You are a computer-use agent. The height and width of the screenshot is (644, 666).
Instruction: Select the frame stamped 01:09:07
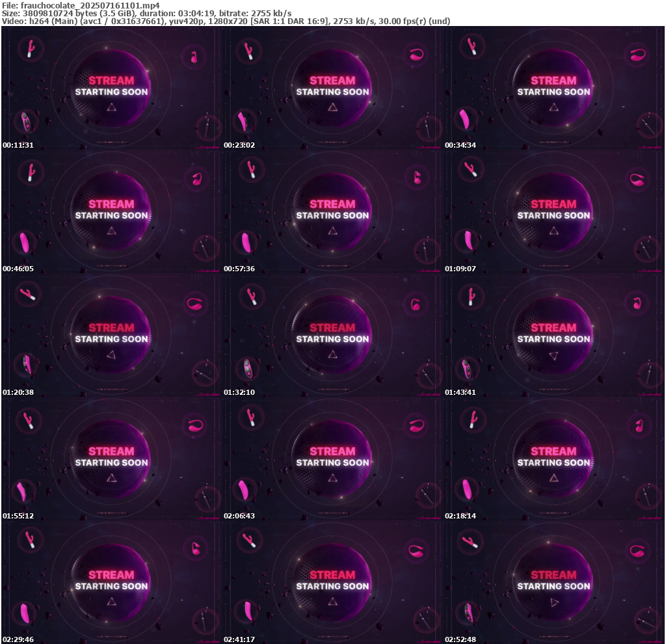554,211
